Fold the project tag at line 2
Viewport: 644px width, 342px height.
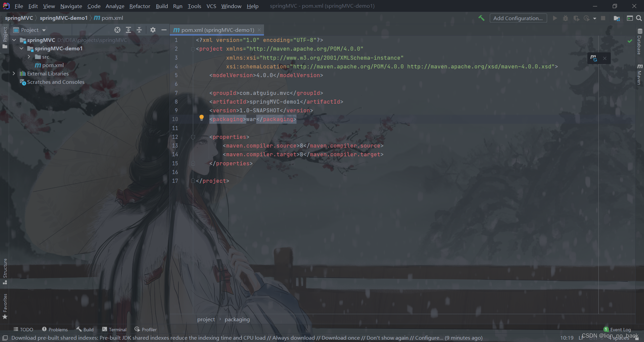[x=193, y=49]
